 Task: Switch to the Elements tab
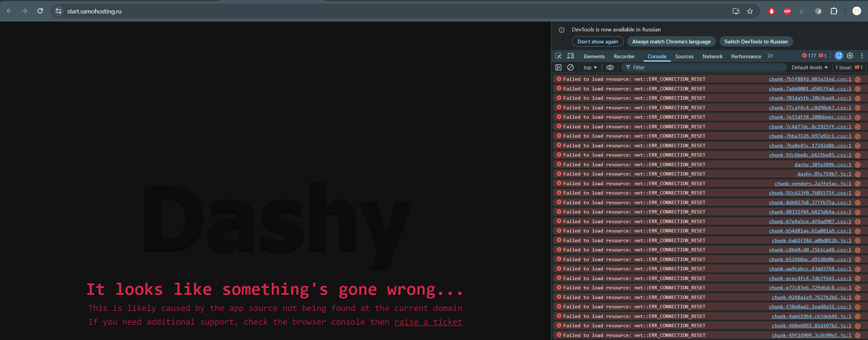pyautogui.click(x=594, y=57)
